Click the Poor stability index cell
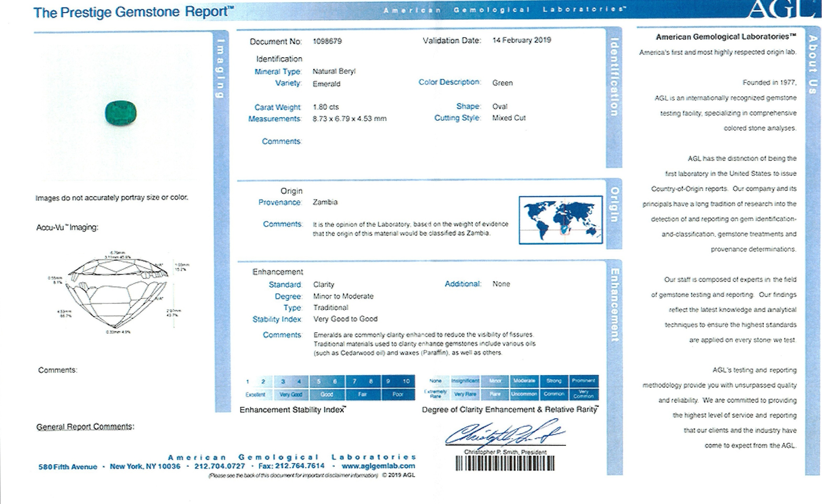822x504 pixels. point(397,394)
